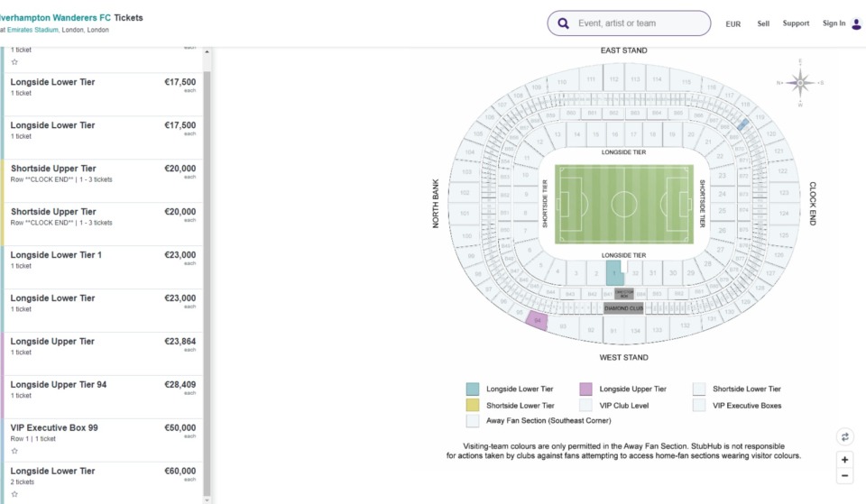Open the user profile icon

coord(856,23)
